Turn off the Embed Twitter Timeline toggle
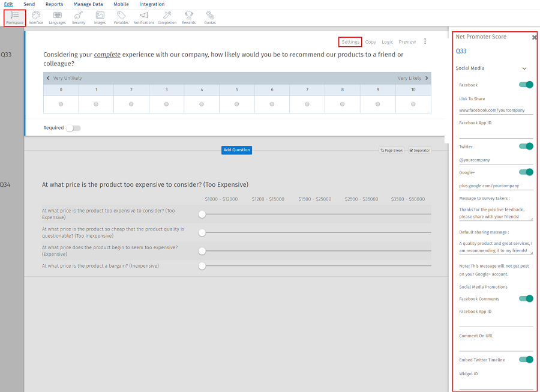540x392 pixels. (526, 359)
